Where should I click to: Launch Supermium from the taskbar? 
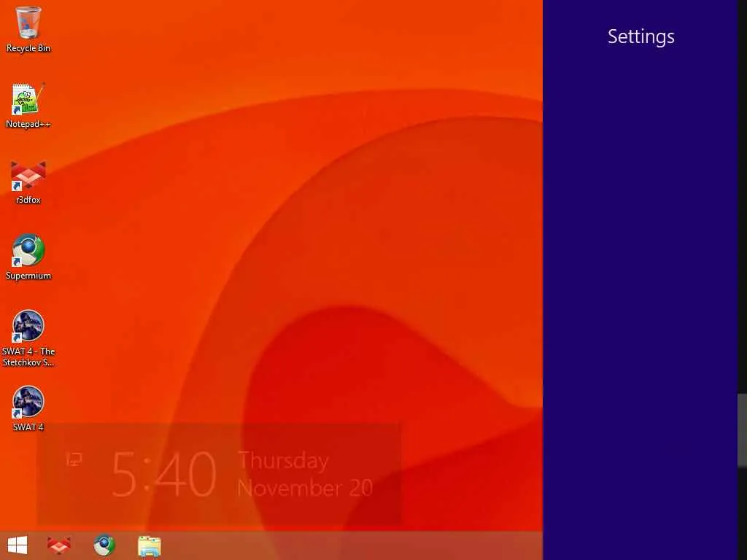pos(104,545)
